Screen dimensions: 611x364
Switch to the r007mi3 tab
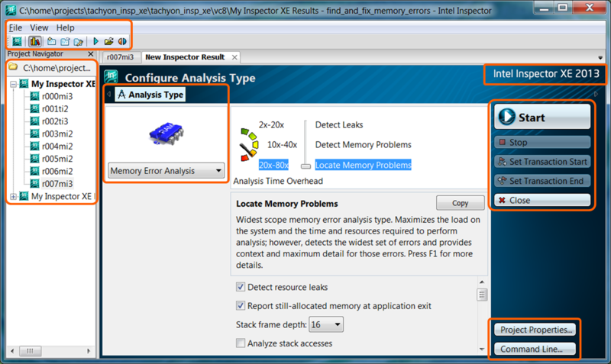point(121,57)
